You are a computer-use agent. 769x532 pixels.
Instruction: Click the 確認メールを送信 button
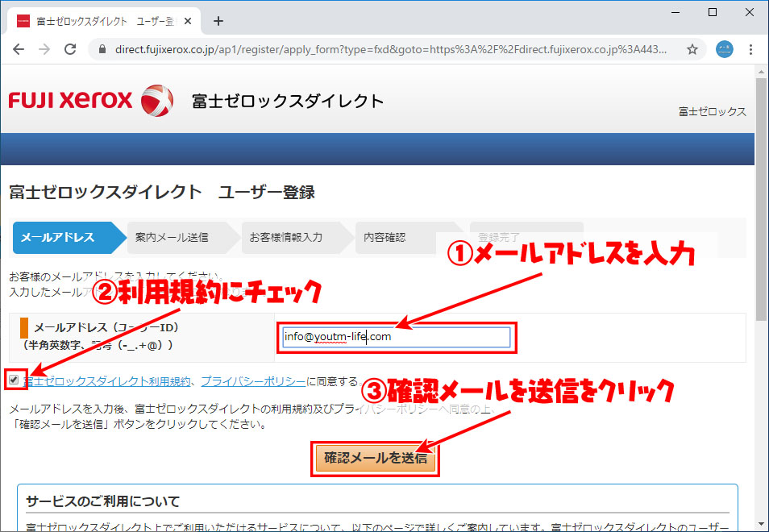click(x=375, y=459)
